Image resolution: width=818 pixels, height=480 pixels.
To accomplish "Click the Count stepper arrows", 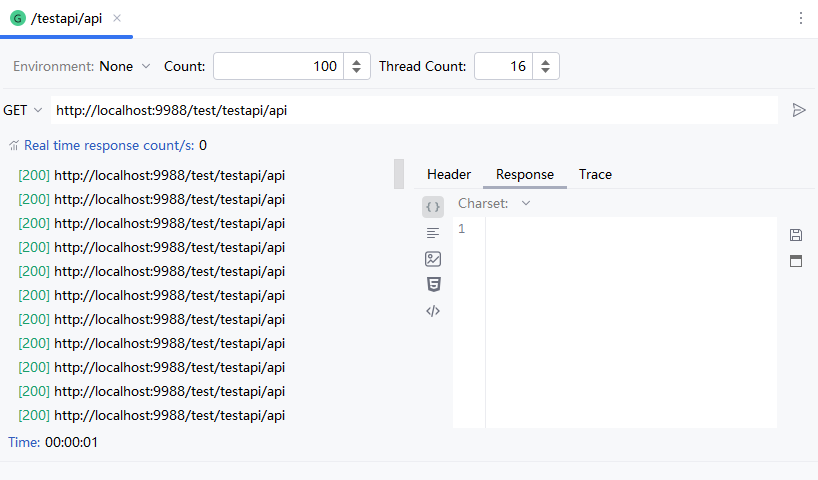I will (x=357, y=66).
